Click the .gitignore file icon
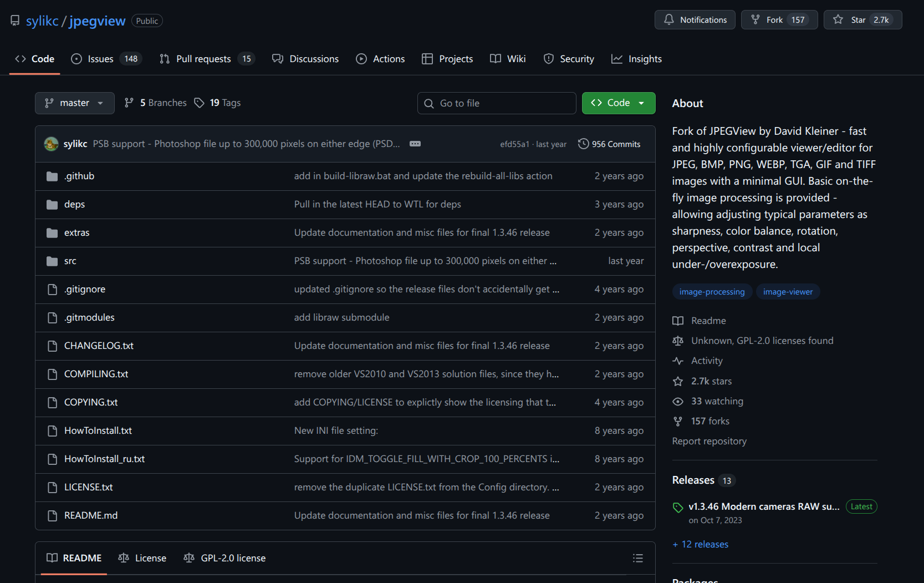Screen dimensions: 924x583 click(x=53, y=290)
